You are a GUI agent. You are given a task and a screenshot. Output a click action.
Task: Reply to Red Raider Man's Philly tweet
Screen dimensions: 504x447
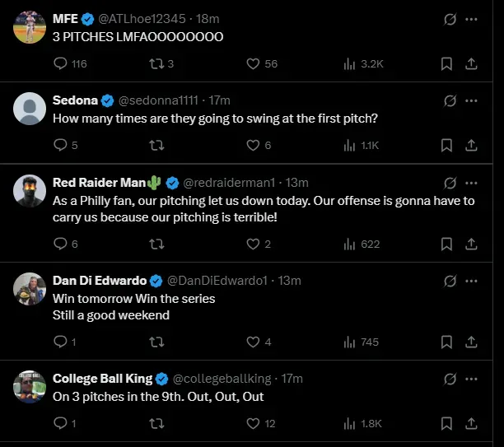(x=60, y=244)
